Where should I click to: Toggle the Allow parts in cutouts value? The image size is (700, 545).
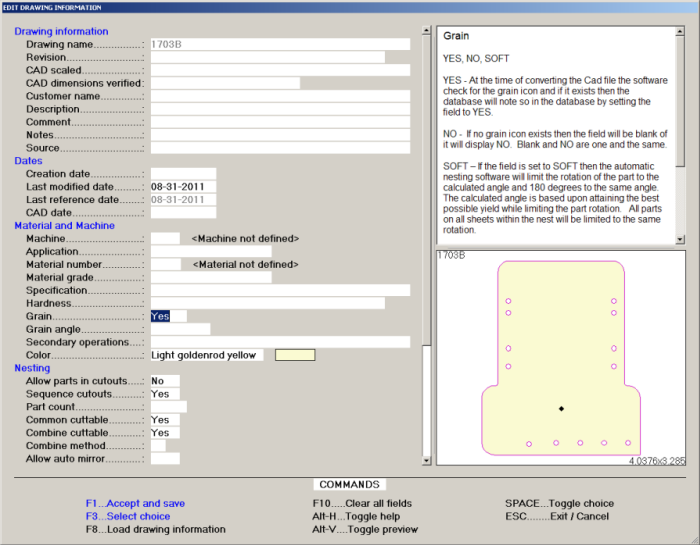(165, 381)
